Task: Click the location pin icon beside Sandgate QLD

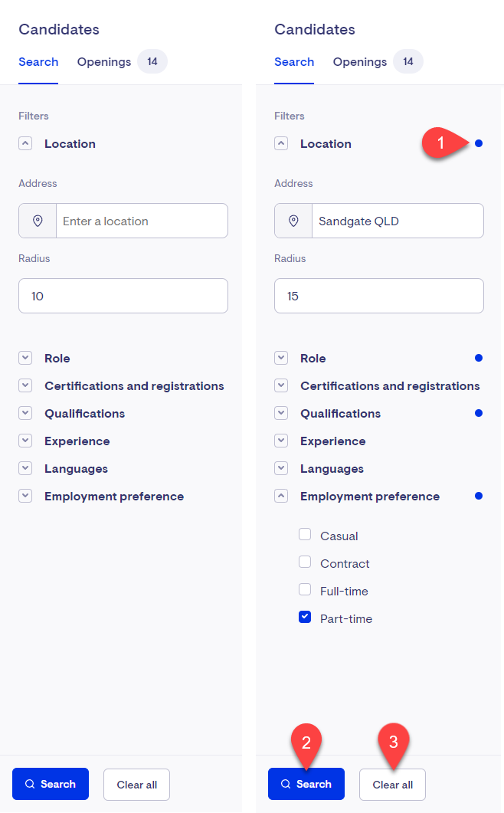Action: coord(293,221)
